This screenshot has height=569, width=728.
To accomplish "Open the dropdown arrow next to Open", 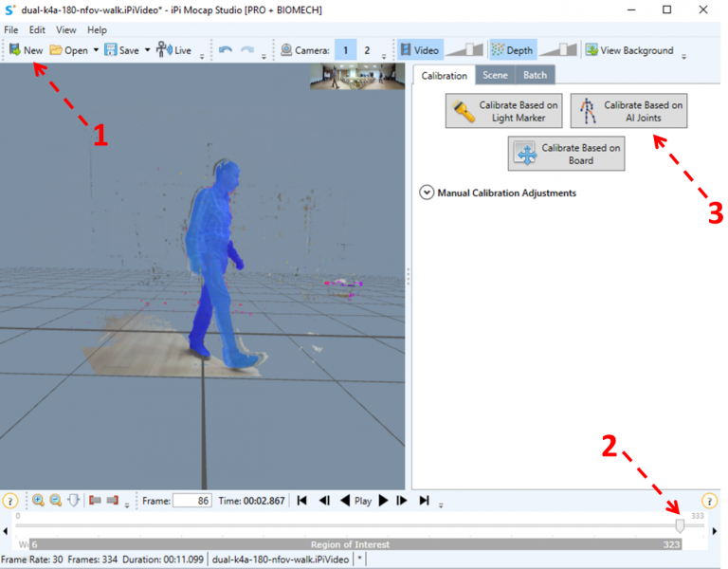I will click(x=96, y=50).
